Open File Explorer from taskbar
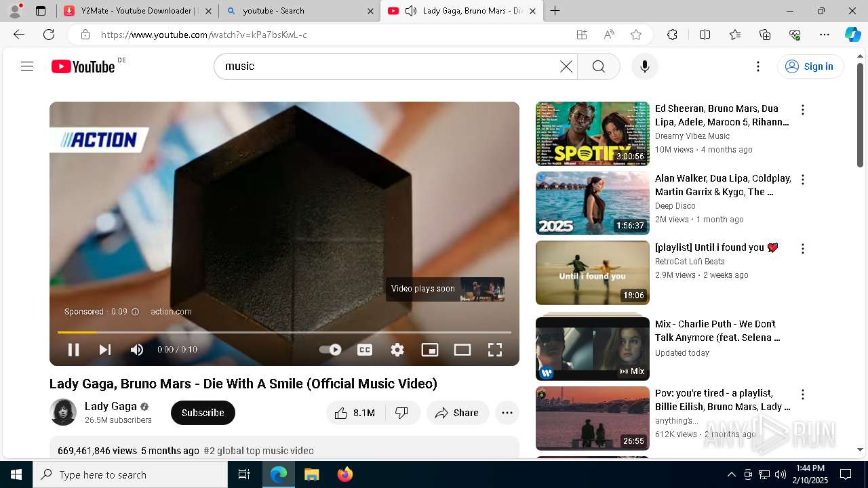868x488 pixels. tap(311, 474)
